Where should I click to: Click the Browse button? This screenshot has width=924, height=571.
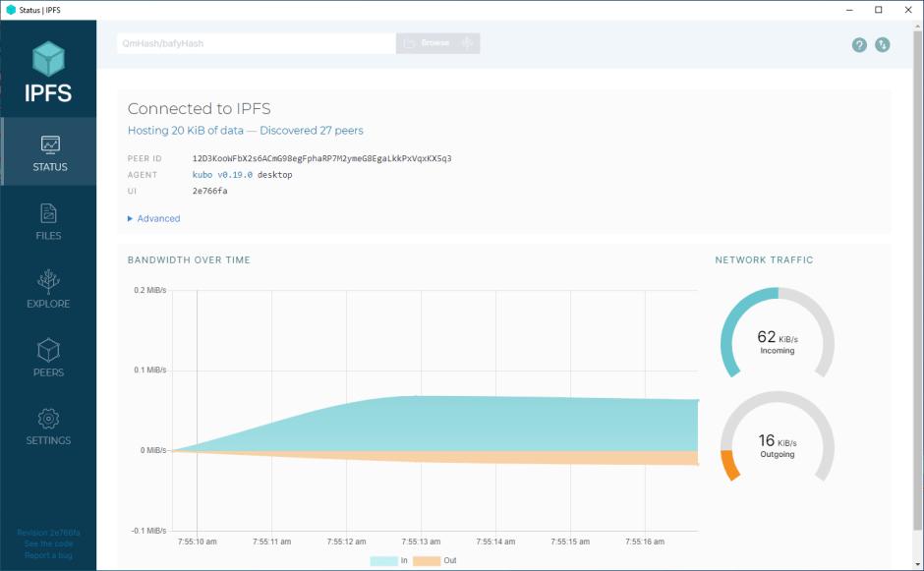[437, 43]
